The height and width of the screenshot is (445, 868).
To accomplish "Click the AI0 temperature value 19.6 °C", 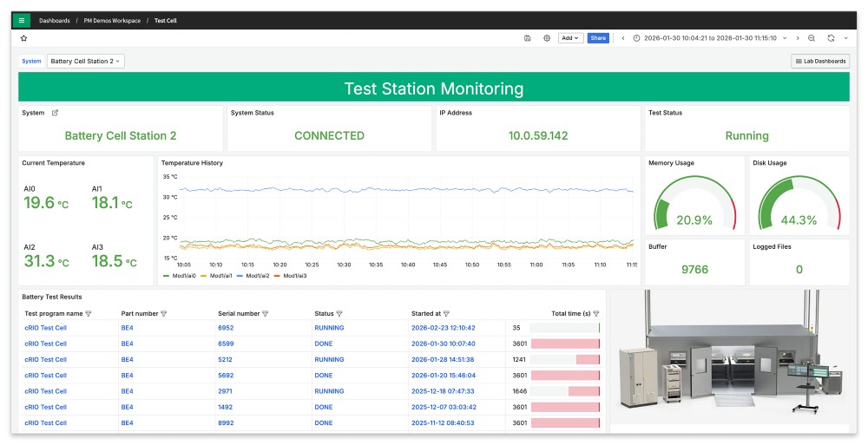I will pos(47,203).
